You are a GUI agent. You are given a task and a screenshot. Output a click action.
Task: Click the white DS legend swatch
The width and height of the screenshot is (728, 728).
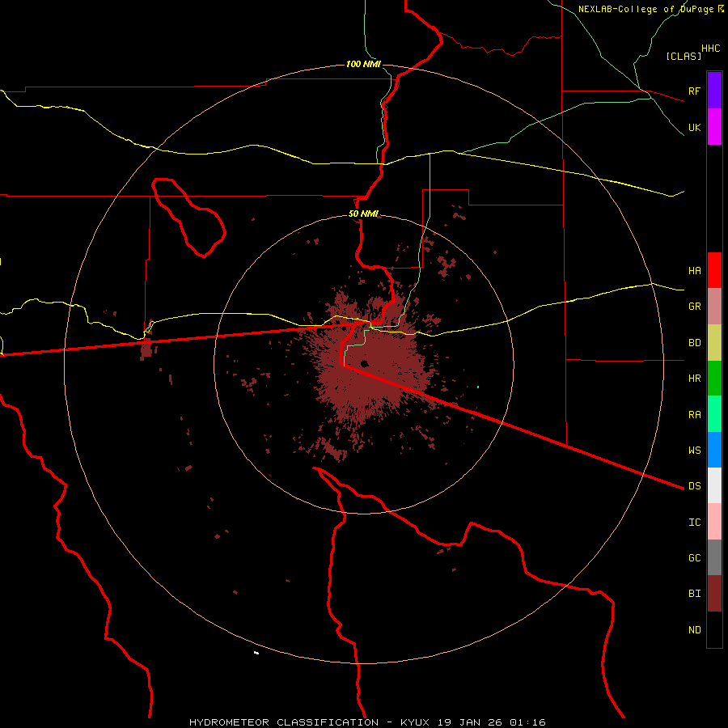[714, 485]
